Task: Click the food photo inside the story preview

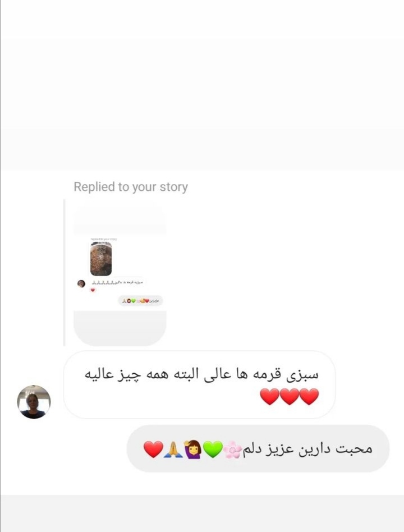Action: [101, 259]
